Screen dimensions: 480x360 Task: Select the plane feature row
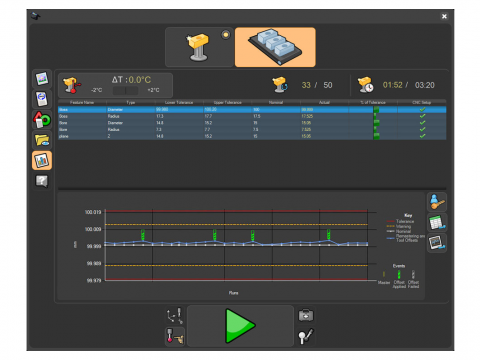tap(252, 136)
